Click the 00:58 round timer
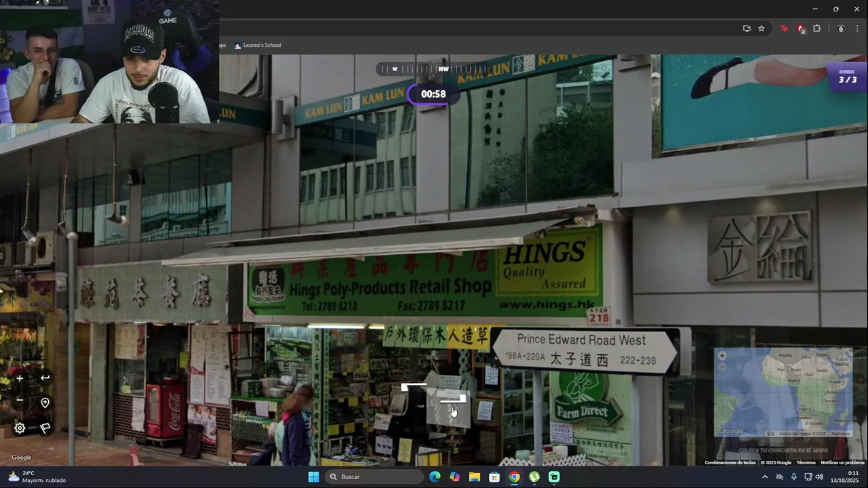This screenshot has width=868, height=488. pyautogui.click(x=433, y=94)
